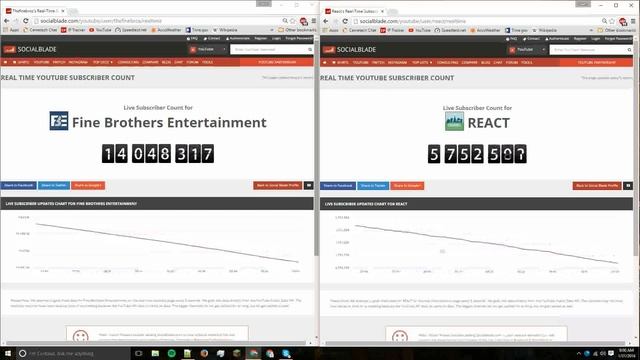Viewport: 640px width, 360px height.
Task: Open Chrome menu in right window
Action: click(x=633, y=21)
